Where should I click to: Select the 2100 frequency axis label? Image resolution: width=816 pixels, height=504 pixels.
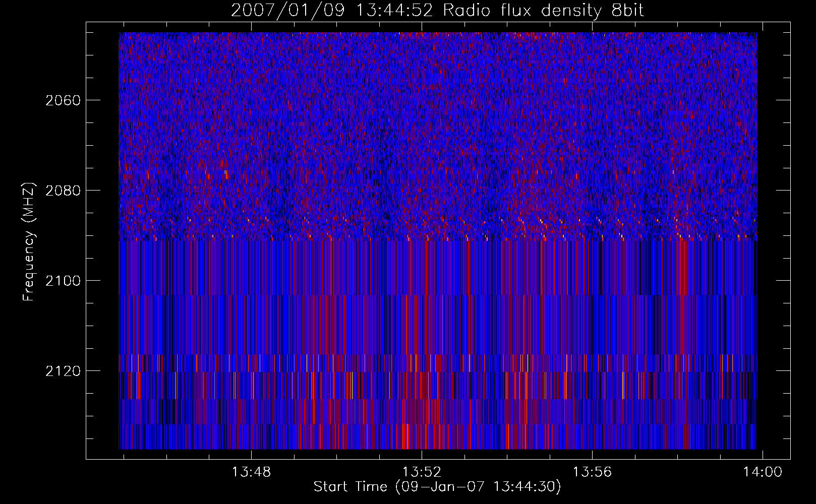tap(63, 281)
